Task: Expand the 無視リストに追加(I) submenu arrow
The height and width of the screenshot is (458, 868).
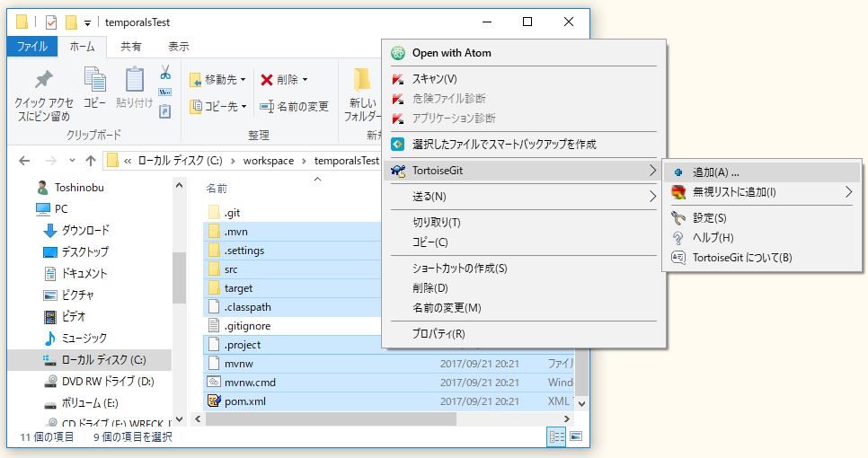Action: (848, 192)
